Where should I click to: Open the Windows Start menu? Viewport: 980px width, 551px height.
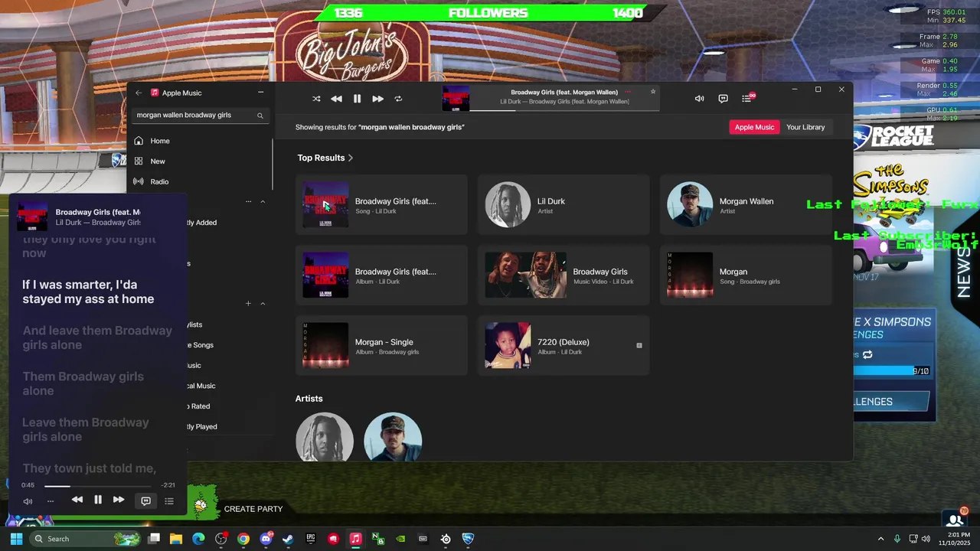16,539
